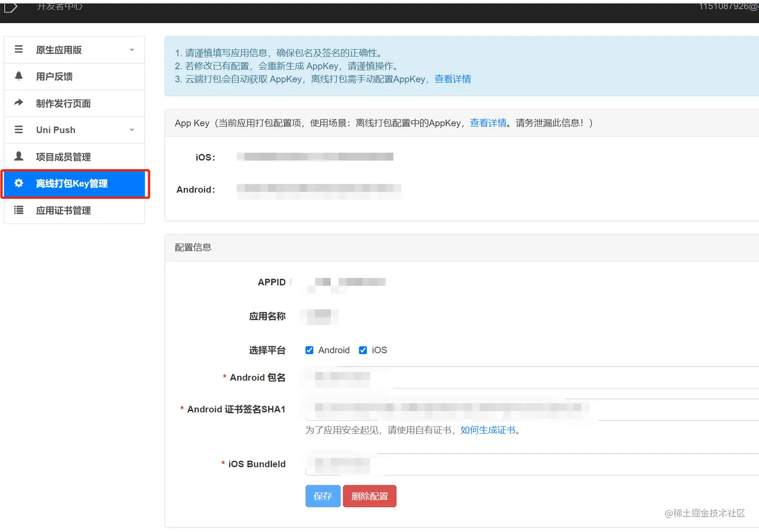Open the 原生应用版 menu item
Image resolution: width=759 pixels, height=532 pixels.
coord(74,50)
